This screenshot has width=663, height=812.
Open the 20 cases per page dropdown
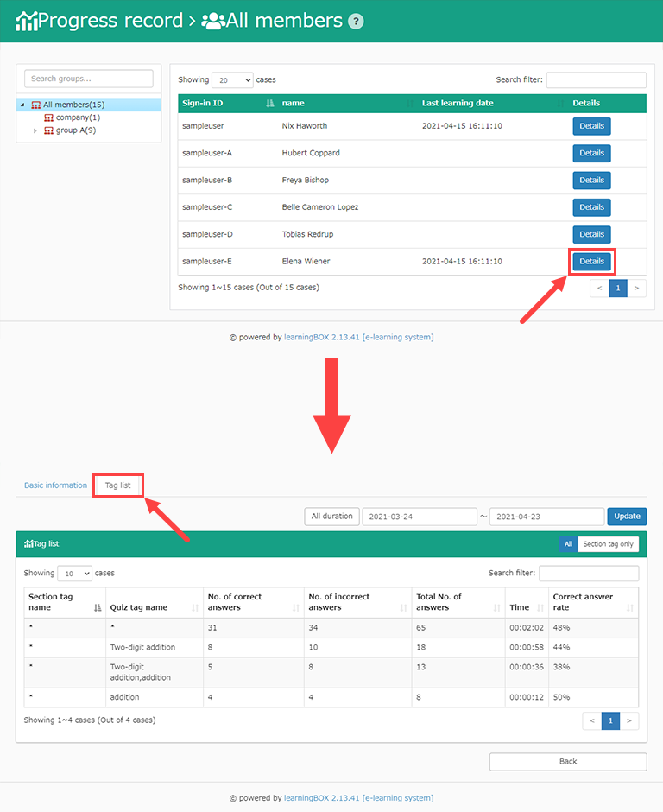pyautogui.click(x=232, y=80)
